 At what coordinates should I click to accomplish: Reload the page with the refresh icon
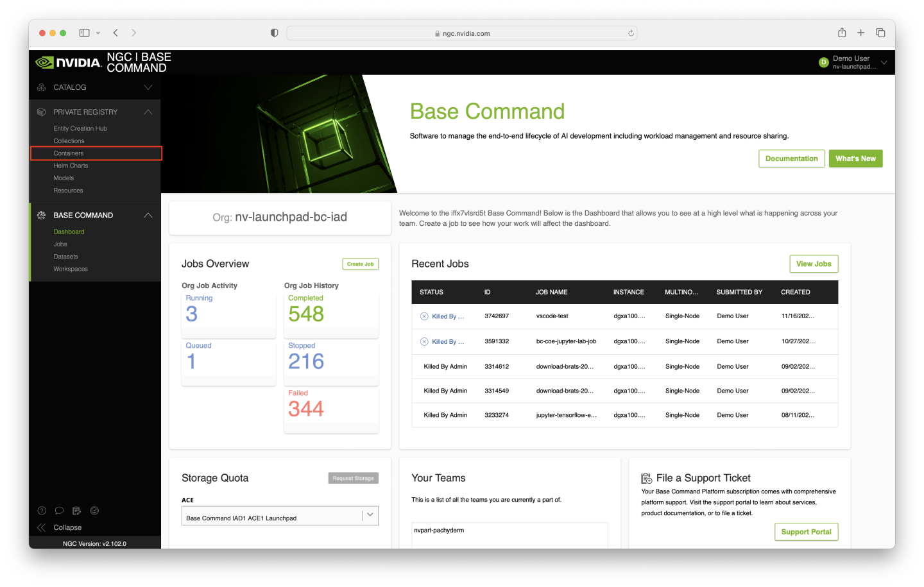pyautogui.click(x=631, y=33)
